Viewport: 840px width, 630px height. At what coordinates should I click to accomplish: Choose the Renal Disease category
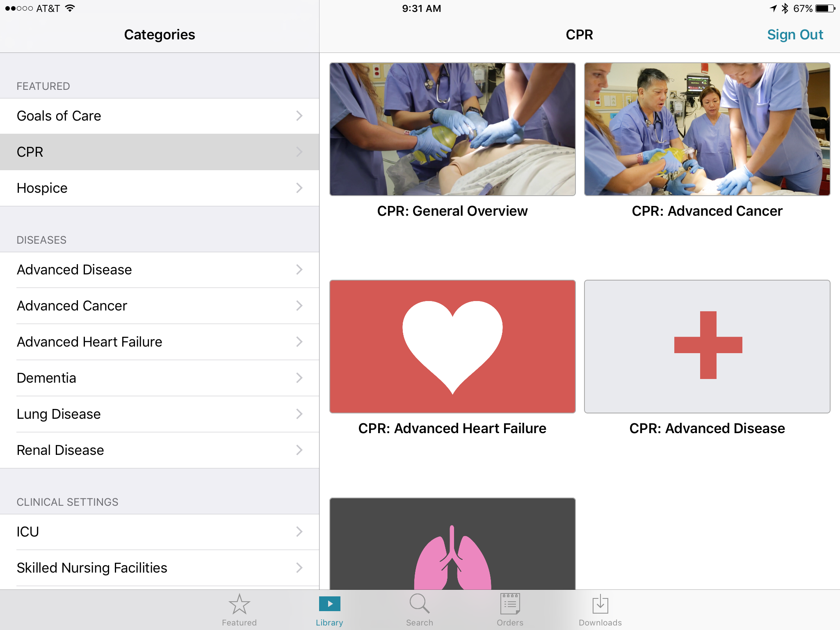(x=160, y=450)
